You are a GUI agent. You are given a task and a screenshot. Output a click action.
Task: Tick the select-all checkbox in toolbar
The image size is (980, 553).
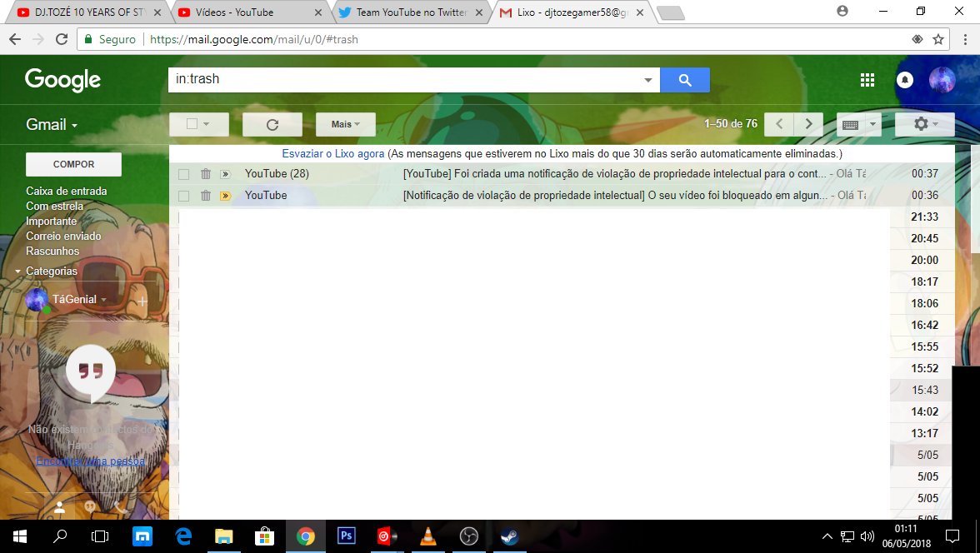[x=192, y=124]
